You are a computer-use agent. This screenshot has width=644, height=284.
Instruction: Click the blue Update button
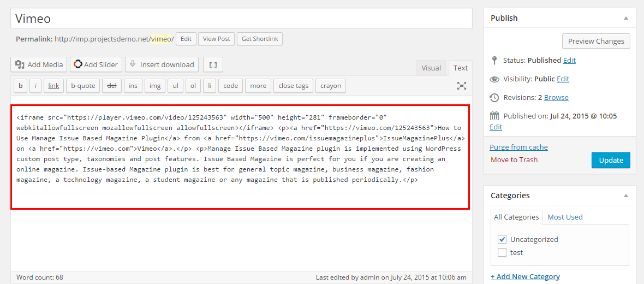click(611, 160)
